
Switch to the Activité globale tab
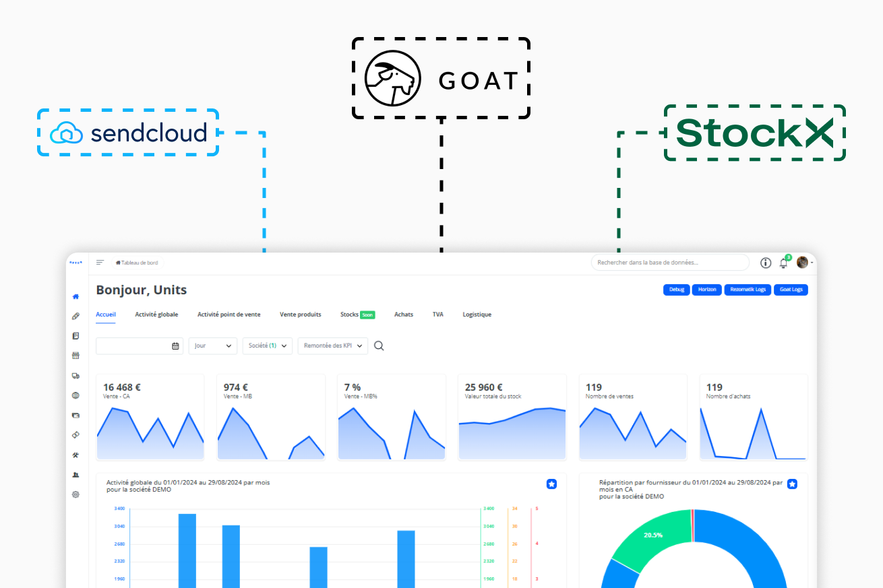coord(156,315)
